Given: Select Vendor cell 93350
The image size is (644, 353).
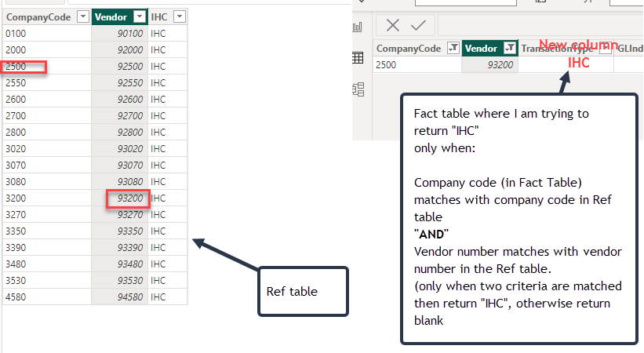Looking at the screenshot, I should (x=119, y=231).
